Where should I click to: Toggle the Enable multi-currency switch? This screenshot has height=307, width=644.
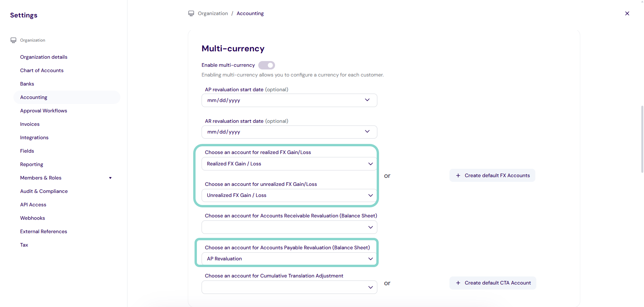tap(267, 65)
